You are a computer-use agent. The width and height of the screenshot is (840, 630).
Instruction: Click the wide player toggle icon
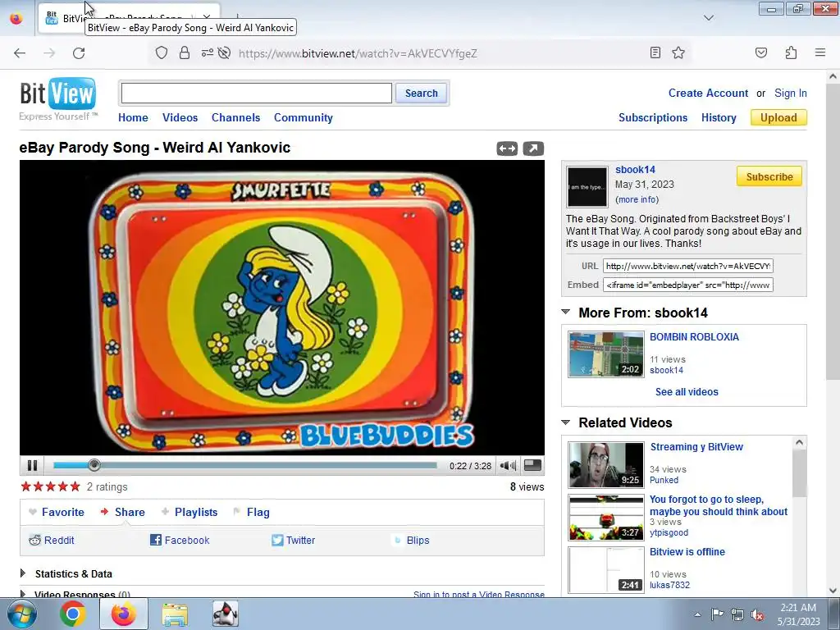click(507, 148)
